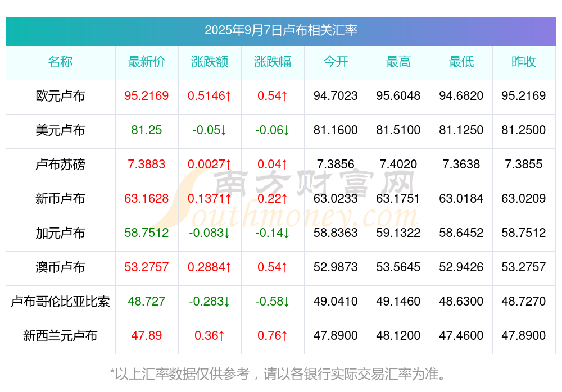Click the 欧元卢布 row name
562x392 pixels.
point(60,96)
